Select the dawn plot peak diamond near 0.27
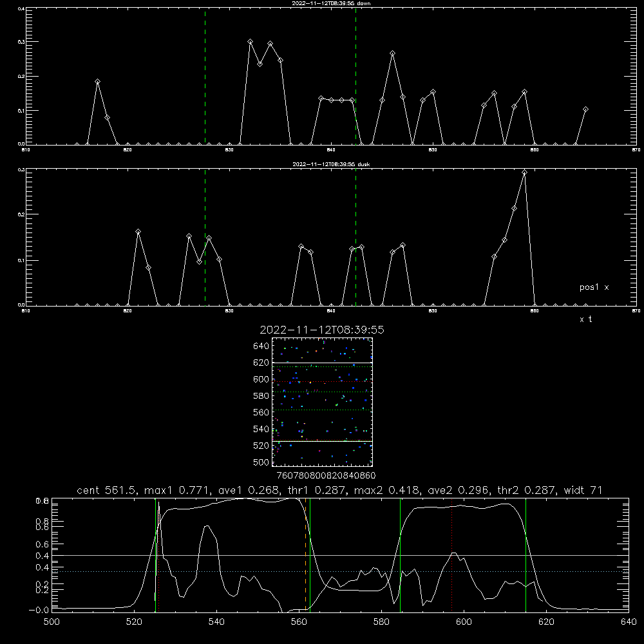 pos(393,53)
